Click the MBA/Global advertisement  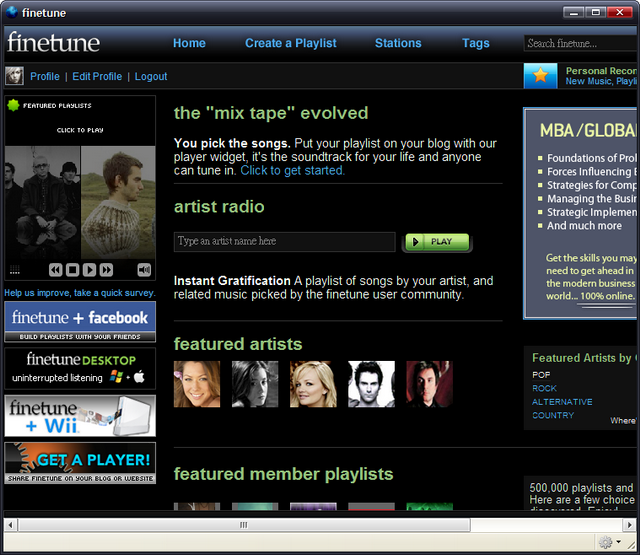click(x=580, y=213)
